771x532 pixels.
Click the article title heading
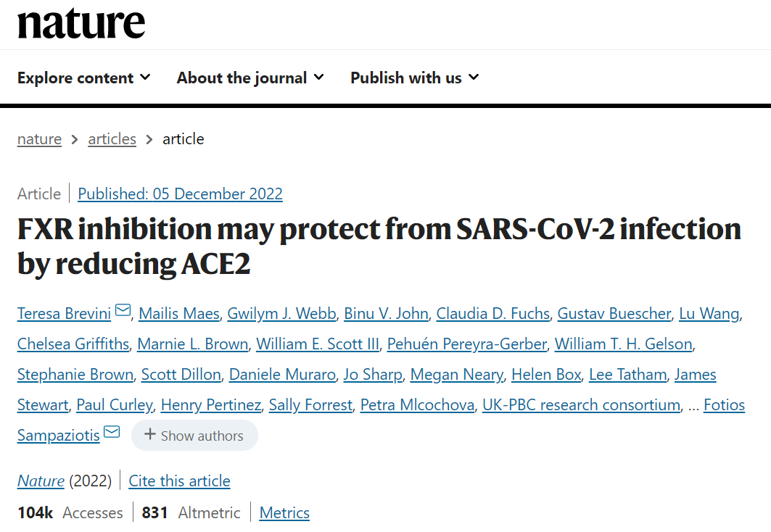point(379,246)
